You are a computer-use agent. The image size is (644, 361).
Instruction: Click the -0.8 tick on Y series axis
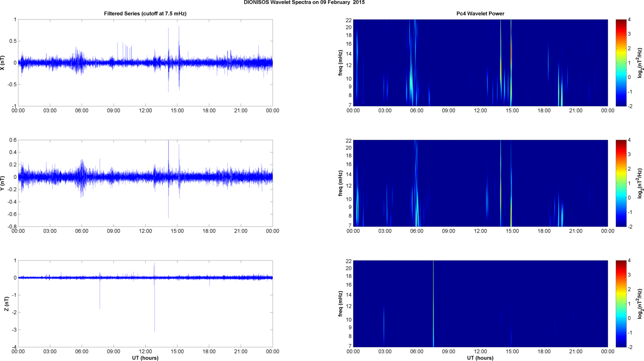coord(12,227)
